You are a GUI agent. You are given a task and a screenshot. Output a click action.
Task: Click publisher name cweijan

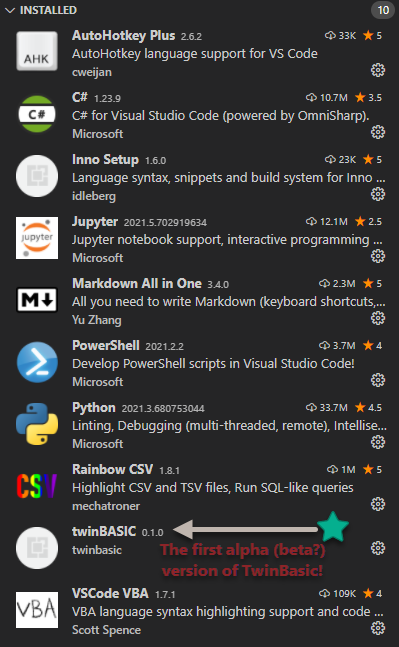92,72
